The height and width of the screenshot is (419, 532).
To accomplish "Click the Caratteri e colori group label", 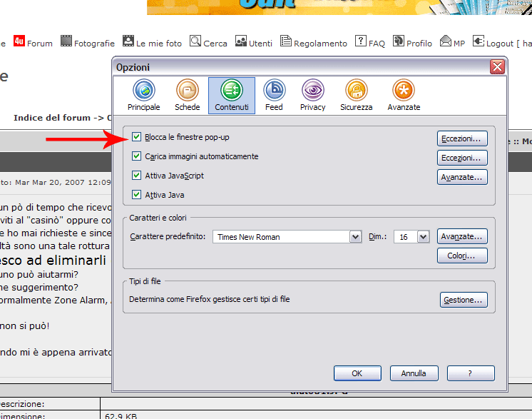I will (x=158, y=218).
